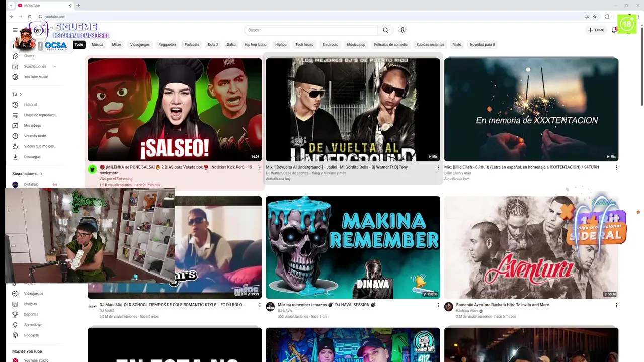The width and height of the screenshot is (644, 362).
Task: Select the Hip hop latino chip
Action: 256,44
